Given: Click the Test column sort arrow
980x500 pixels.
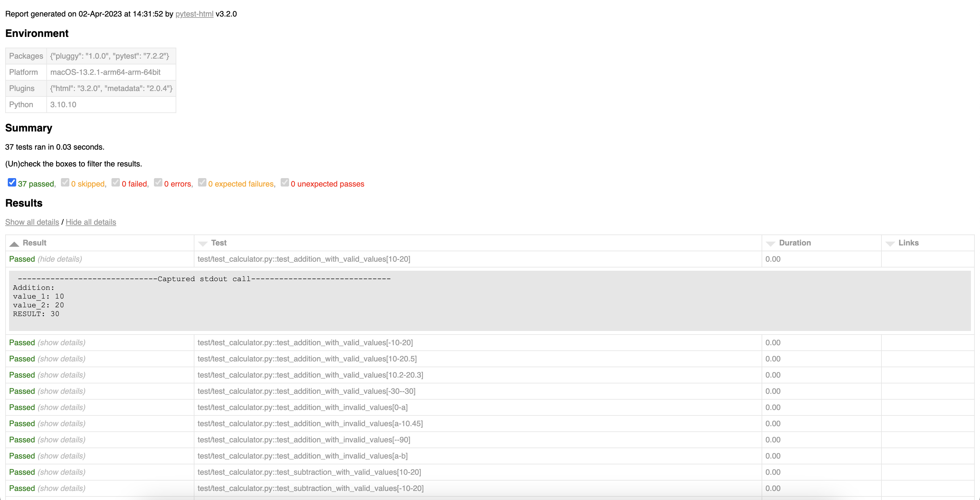Looking at the screenshot, I should tap(203, 244).
